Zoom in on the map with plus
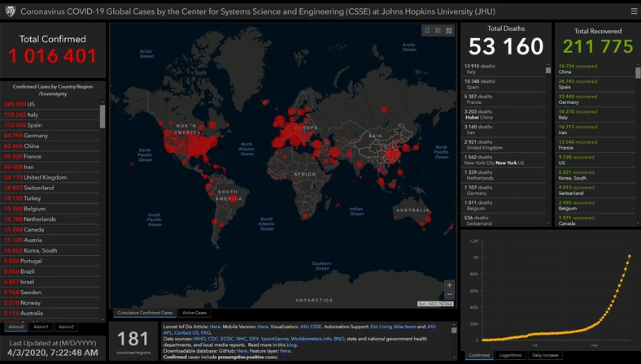This screenshot has height=364, width=641. [x=449, y=285]
